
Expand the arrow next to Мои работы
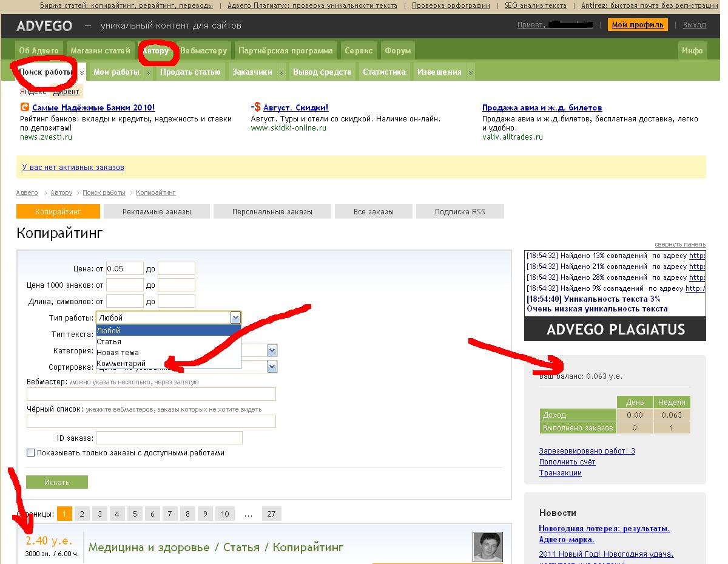click(148, 72)
